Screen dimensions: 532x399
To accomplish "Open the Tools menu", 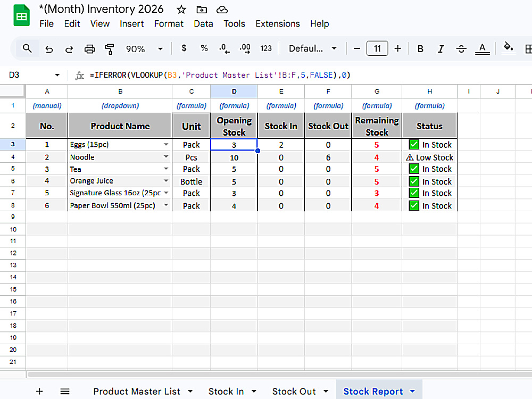I will point(234,24).
